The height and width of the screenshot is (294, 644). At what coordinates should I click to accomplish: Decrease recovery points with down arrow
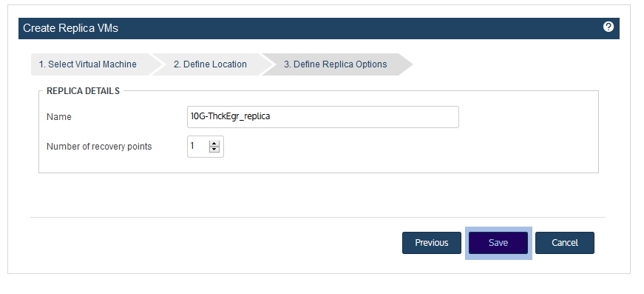coord(214,150)
